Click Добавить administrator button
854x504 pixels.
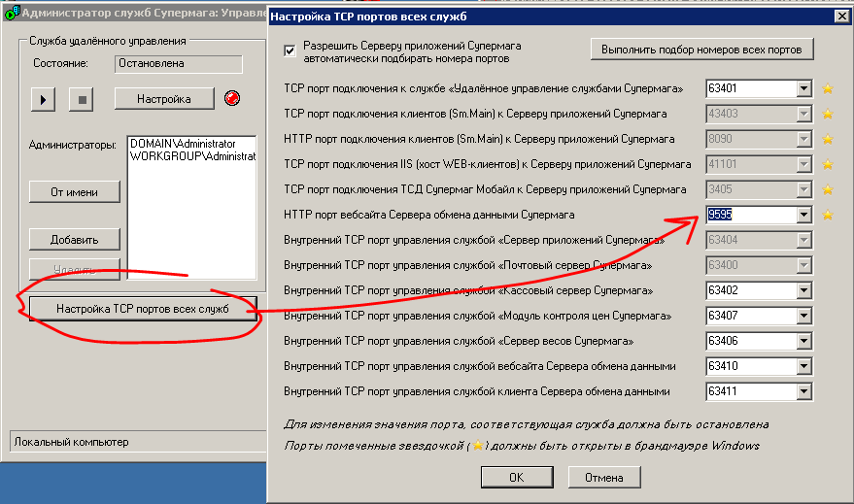(x=74, y=240)
